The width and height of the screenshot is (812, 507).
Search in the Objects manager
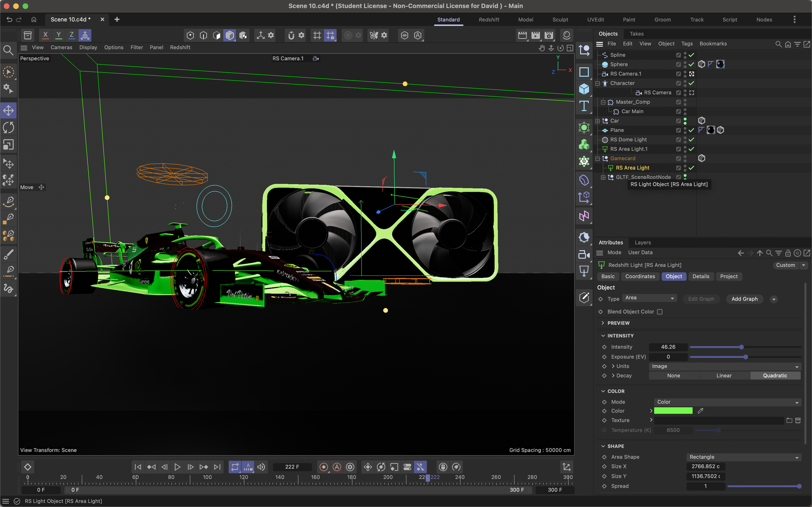[778, 44]
